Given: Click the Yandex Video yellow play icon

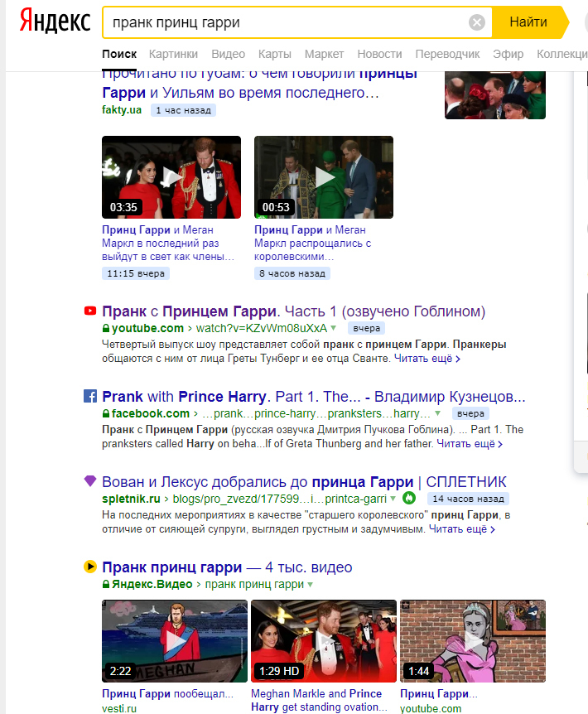Looking at the screenshot, I should coord(90,567).
